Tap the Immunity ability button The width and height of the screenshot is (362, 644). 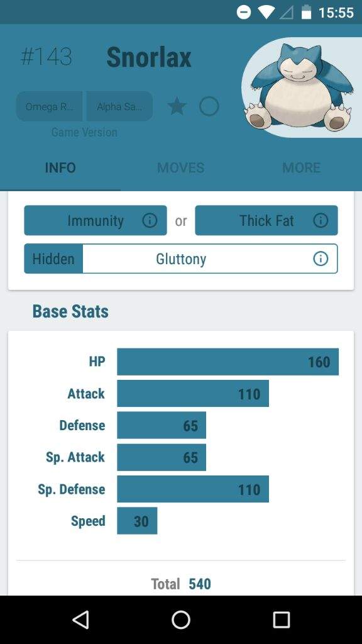click(96, 221)
